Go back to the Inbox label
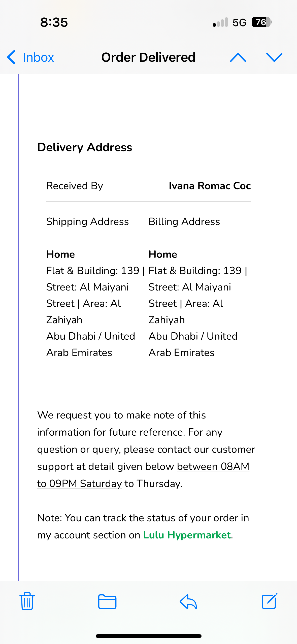 point(38,57)
